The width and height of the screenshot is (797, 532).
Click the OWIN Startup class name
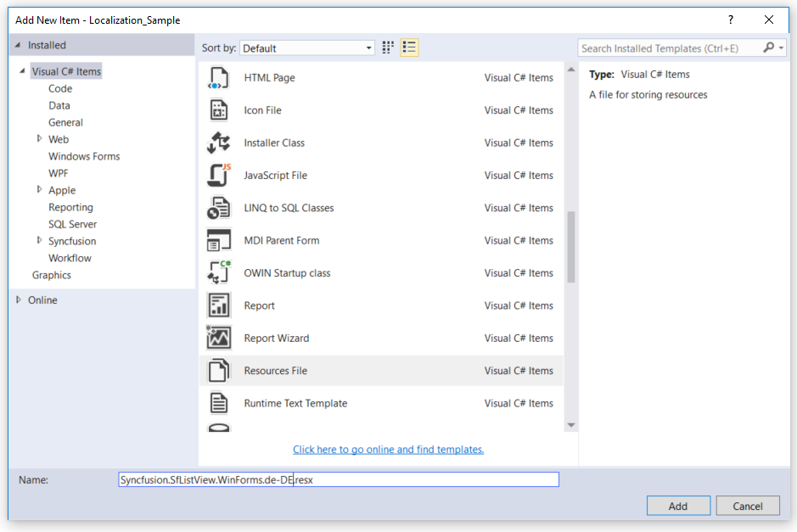pyautogui.click(x=287, y=273)
